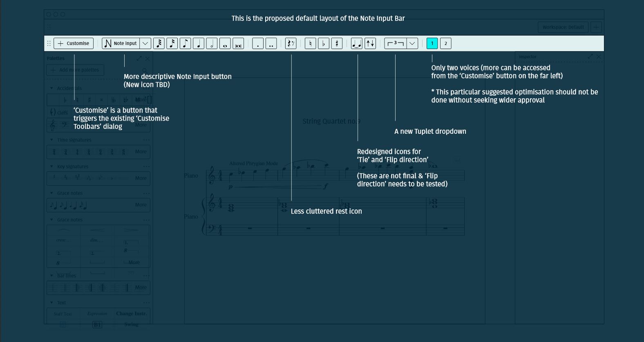Toggle the single augmentation dot
644x342 pixels.
coord(258,43)
